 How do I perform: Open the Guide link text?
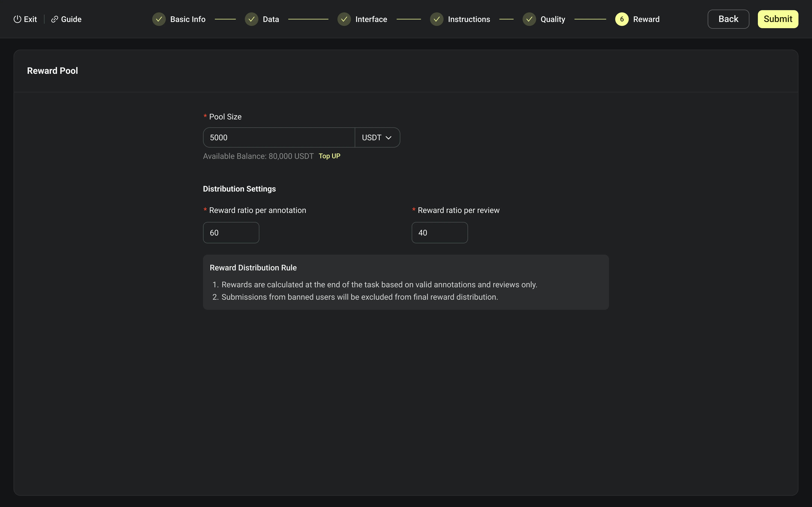[71, 19]
